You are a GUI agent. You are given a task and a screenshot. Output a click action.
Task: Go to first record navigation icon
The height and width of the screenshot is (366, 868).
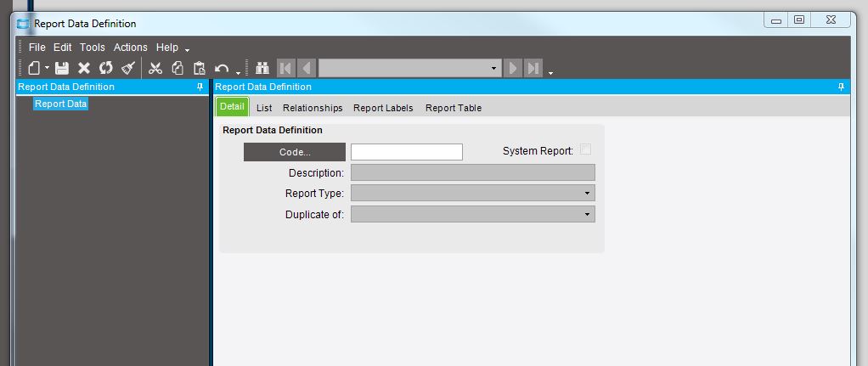pos(285,68)
